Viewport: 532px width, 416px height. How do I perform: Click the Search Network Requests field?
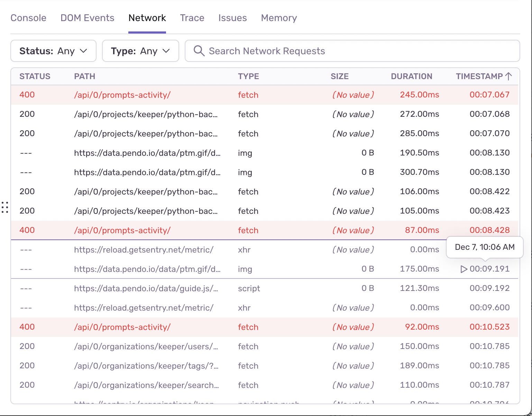click(x=352, y=51)
